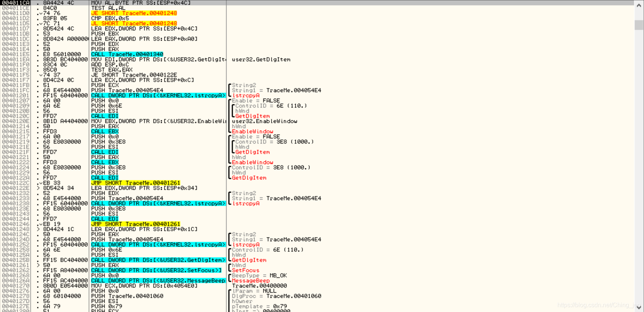Image resolution: width=644 pixels, height=312 pixels.
Task: Select MOV ECX from DS:[0x4054E0] instruction
Action: point(144,286)
